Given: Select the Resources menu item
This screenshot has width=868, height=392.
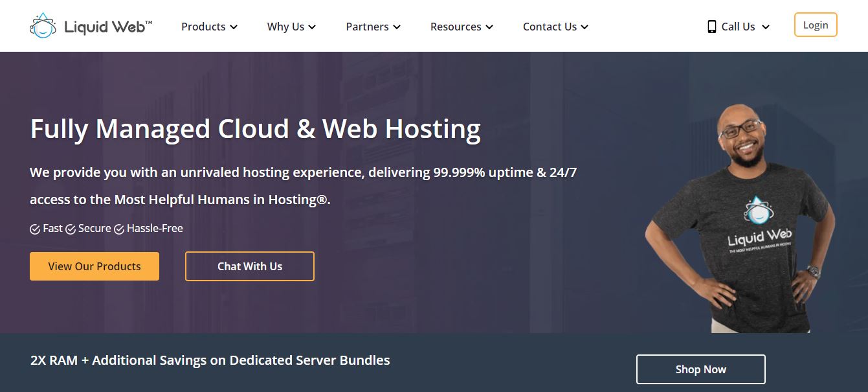Looking at the screenshot, I should (456, 27).
